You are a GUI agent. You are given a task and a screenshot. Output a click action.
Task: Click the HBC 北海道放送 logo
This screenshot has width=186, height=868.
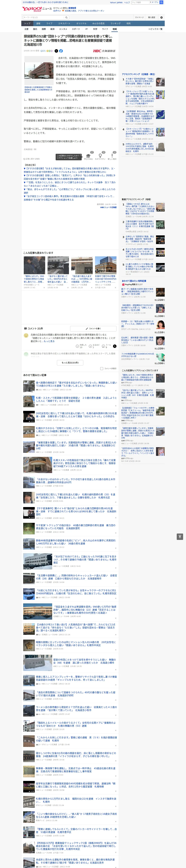tap(104, 51)
